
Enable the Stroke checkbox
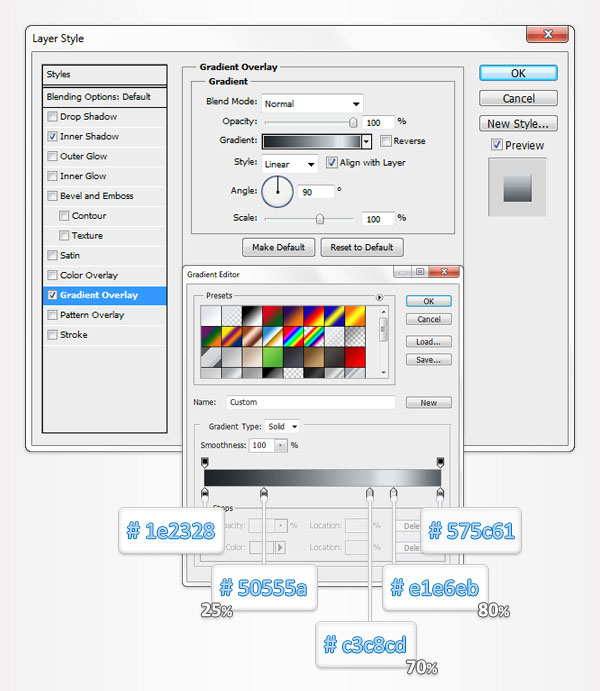coord(52,335)
